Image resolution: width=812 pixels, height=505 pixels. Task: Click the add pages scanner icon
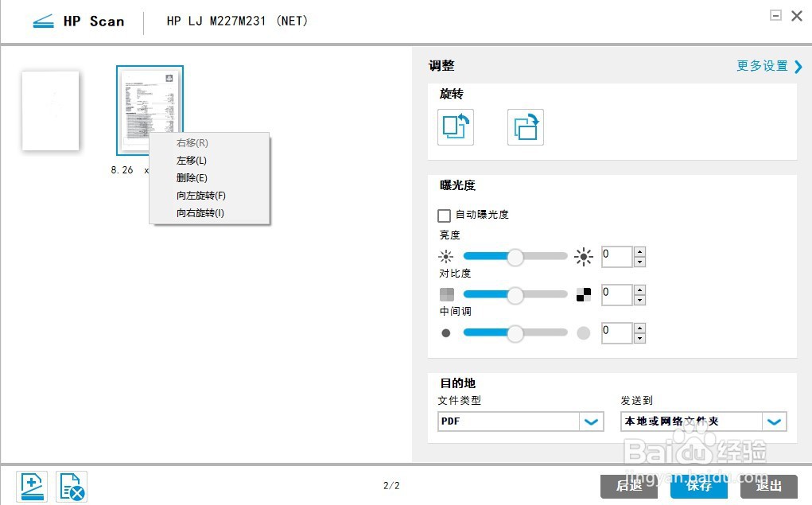click(x=32, y=485)
